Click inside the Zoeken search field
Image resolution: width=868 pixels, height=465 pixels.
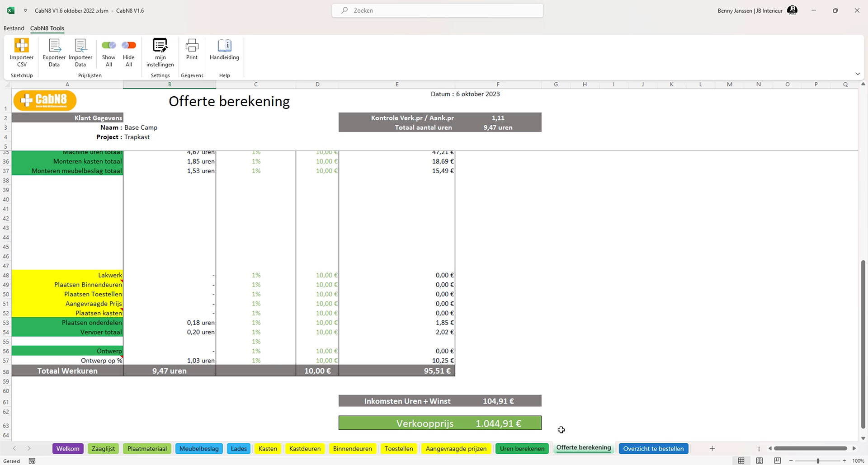pyautogui.click(x=437, y=10)
